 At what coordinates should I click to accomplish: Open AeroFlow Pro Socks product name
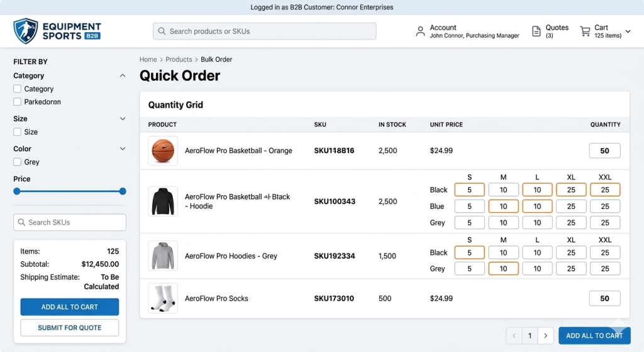[216, 298]
